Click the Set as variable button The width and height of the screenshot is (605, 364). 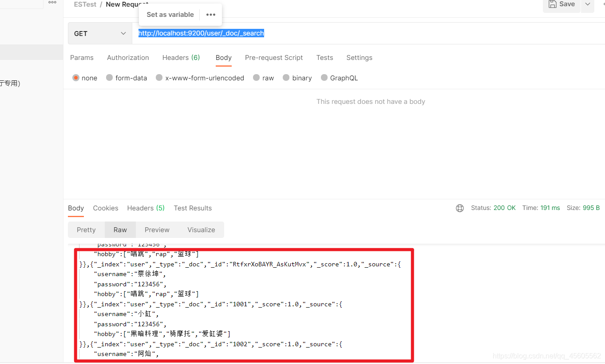click(x=170, y=14)
